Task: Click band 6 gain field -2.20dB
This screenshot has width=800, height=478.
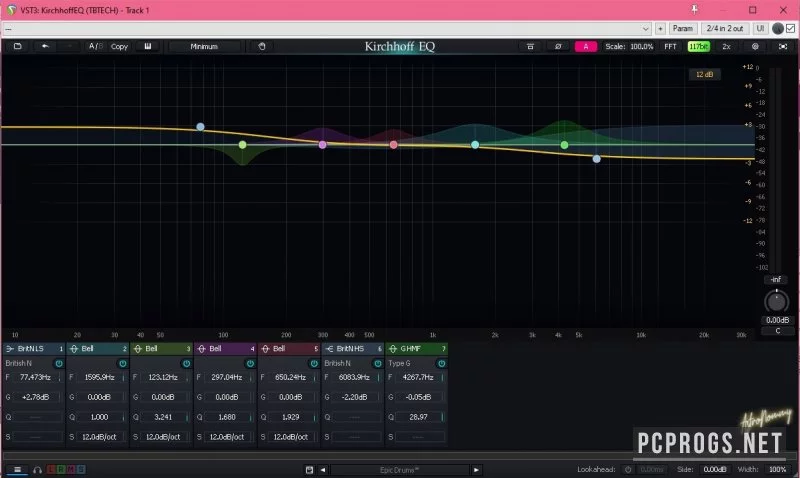Action: [x=354, y=397]
